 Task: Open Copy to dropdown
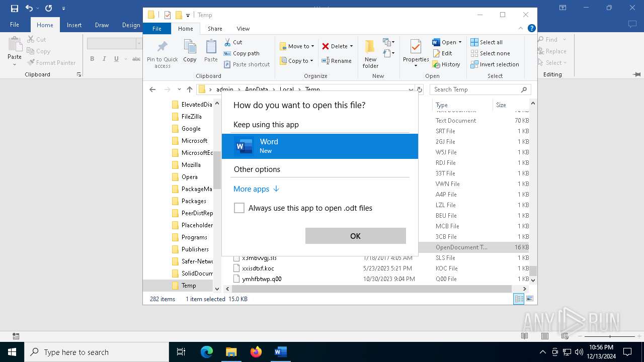296,61
